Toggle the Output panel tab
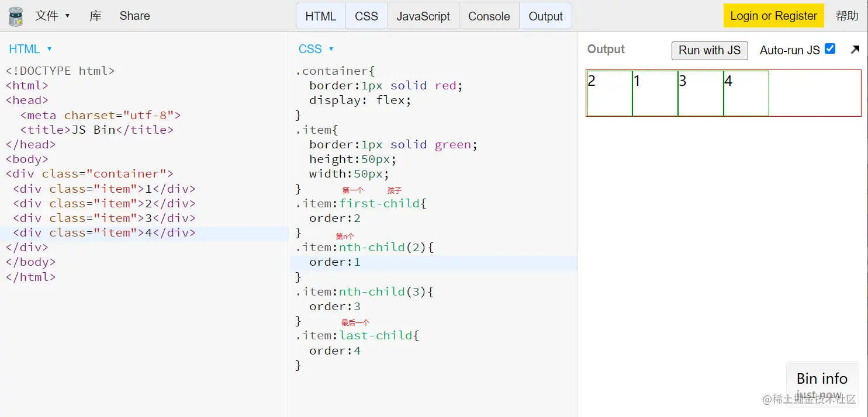Viewport: 868px width, 417px height. [545, 16]
